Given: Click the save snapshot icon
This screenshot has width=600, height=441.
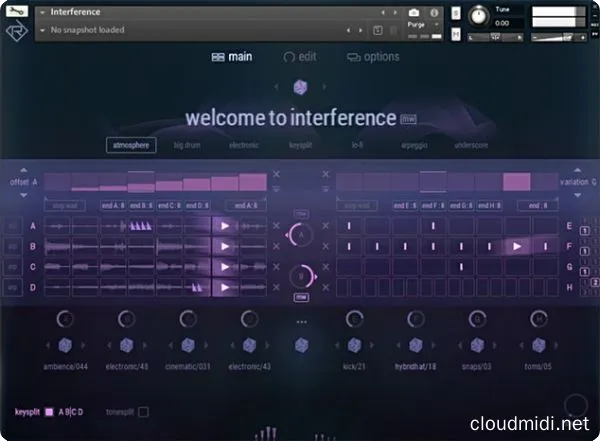Looking at the screenshot, I should pyautogui.click(x=378, y=30).
